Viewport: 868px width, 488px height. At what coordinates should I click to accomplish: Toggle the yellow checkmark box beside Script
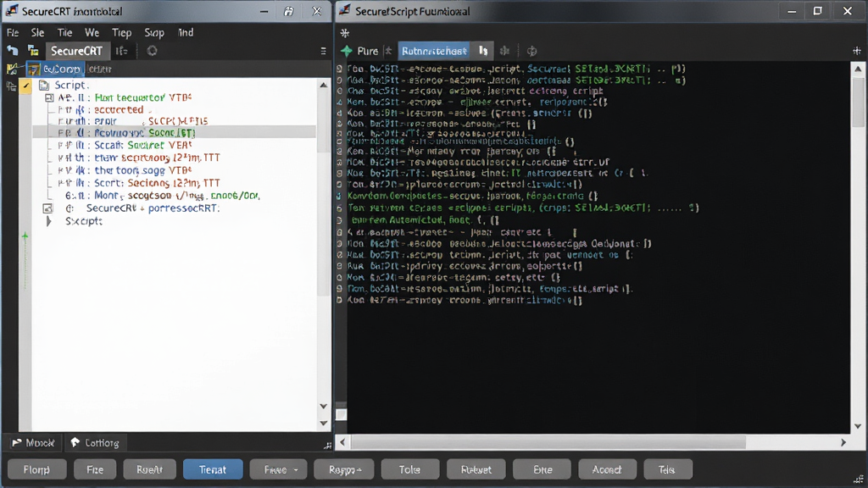pos(26,86)
